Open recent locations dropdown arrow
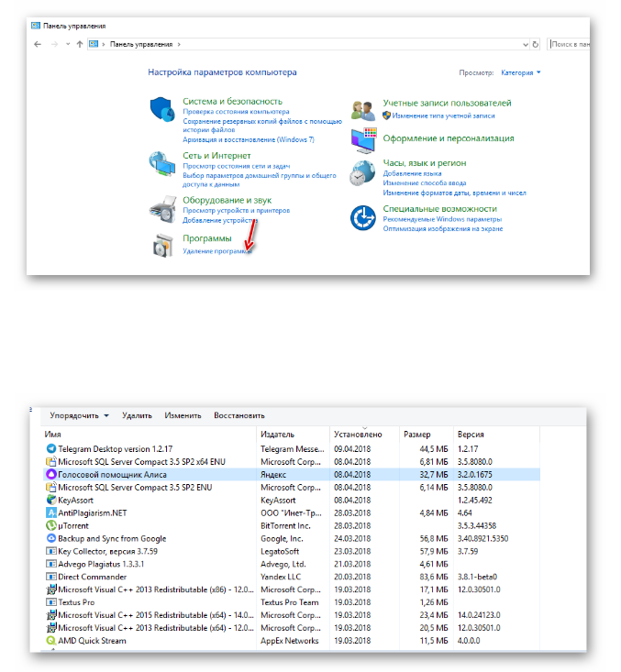621x672 pixels. pos(68,44)
